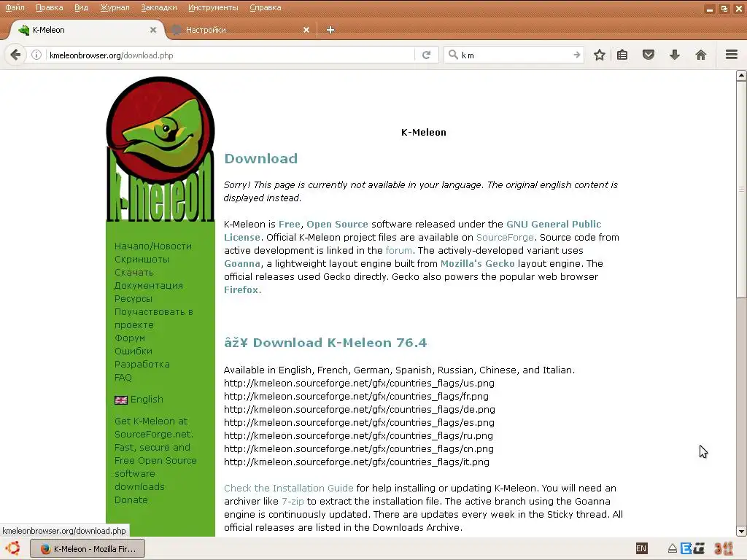Open the forum link in paragraph
Viewport: 747px width, 560px height.
point(399,251)
